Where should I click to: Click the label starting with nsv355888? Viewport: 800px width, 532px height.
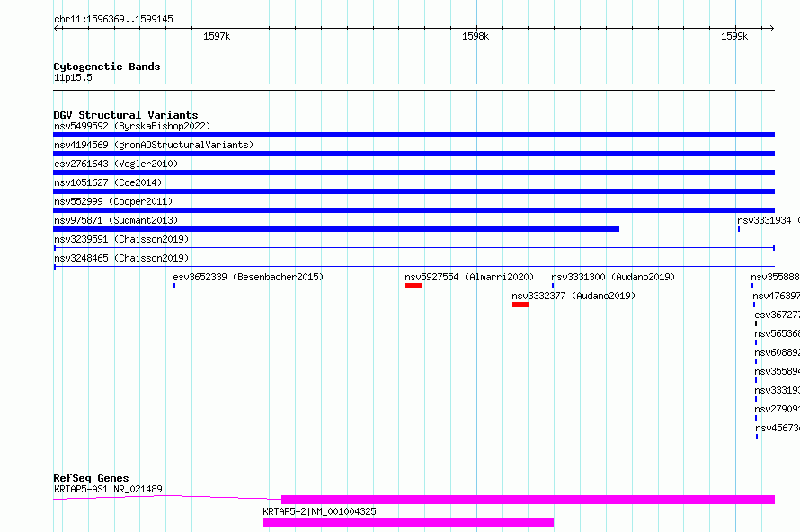775,277
